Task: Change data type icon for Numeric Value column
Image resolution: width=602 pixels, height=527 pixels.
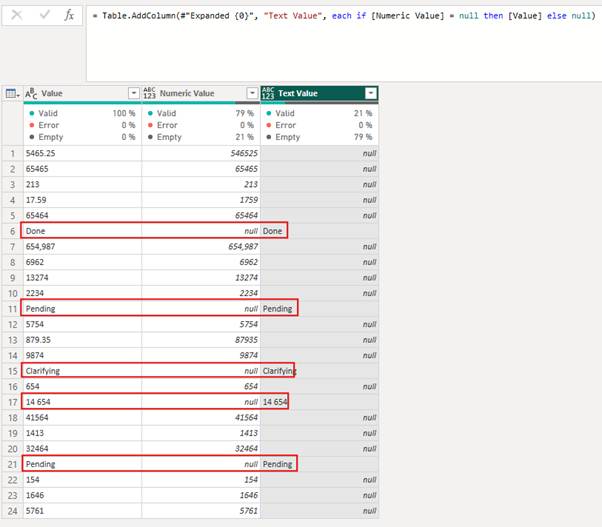Action: coord(150,93)
